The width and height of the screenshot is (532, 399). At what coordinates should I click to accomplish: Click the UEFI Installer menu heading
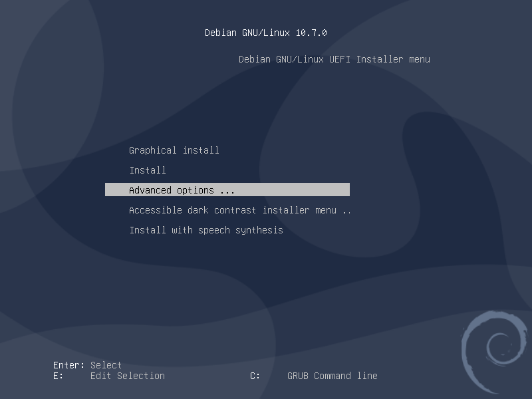334,59
